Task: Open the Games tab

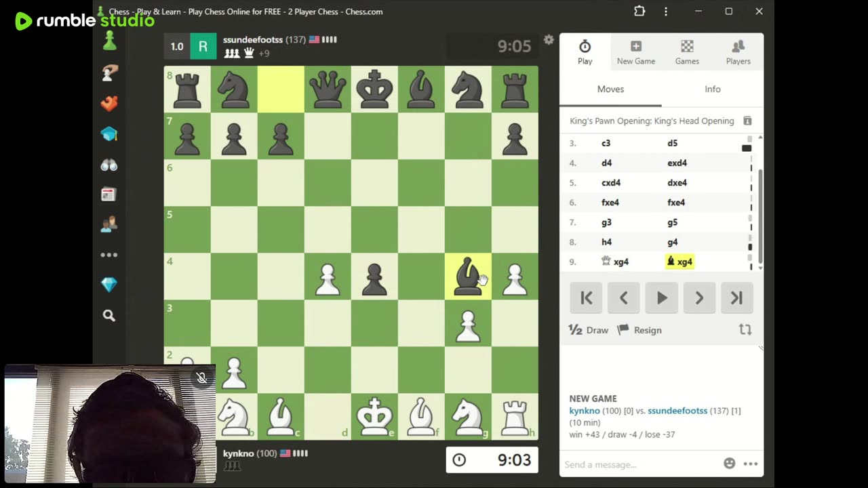Action: coord(687,52)
